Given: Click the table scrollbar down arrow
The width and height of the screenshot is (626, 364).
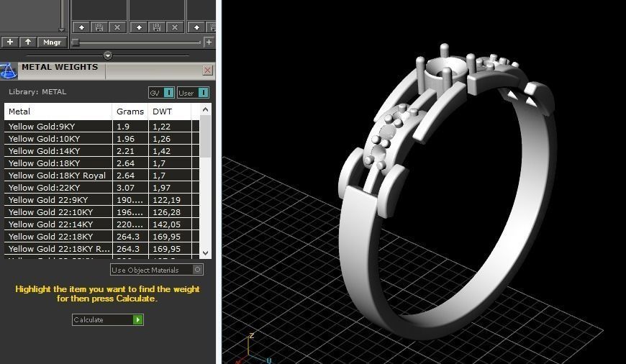Looking at the screenshot, I should pyautogui.click(x=205, y=252).
